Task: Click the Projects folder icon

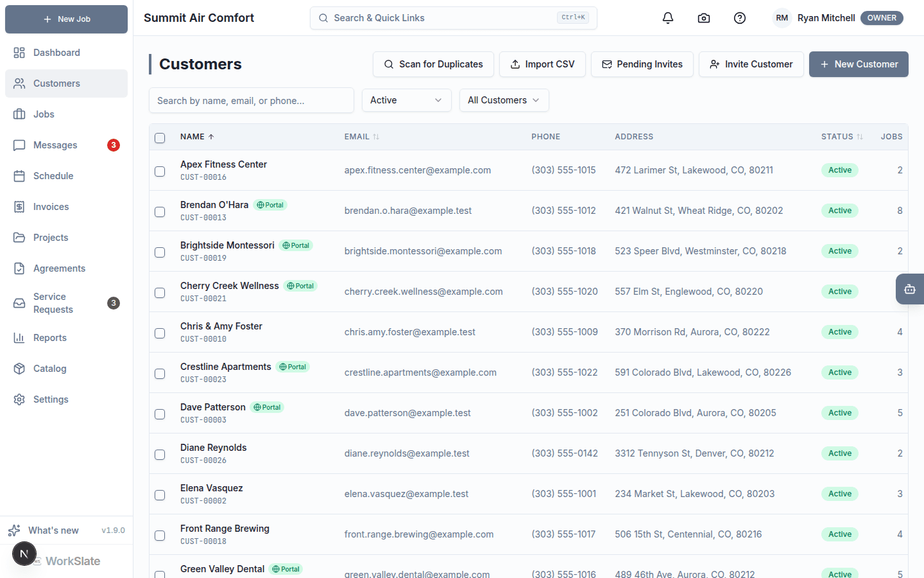Action: click(x=19, y=238)
